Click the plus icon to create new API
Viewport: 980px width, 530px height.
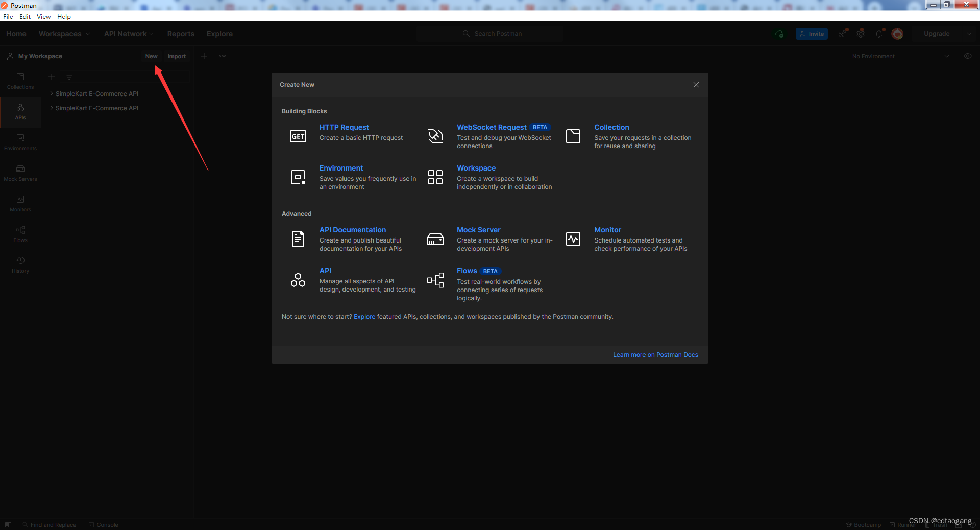tap(52, 77)
